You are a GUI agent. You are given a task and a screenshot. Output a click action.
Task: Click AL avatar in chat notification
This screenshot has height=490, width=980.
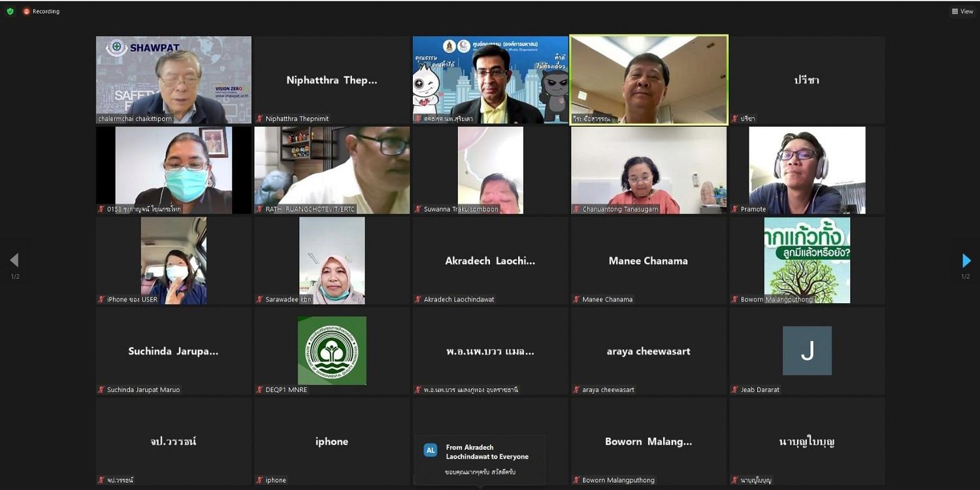point(431,450)
